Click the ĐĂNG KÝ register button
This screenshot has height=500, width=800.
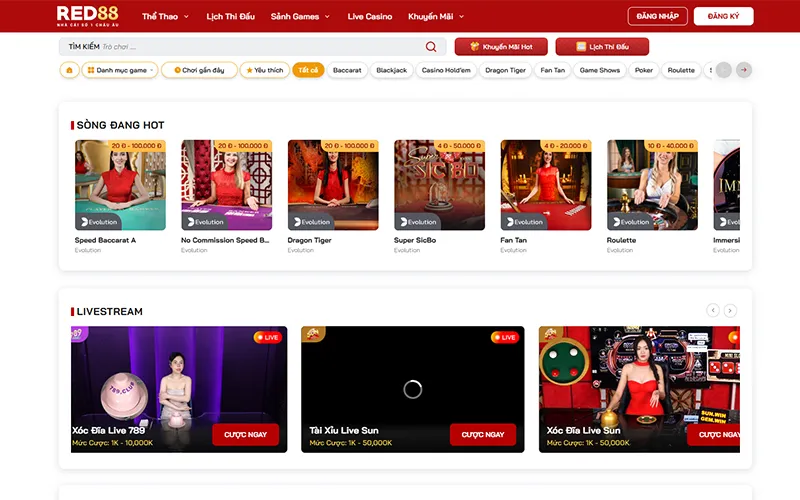click(x=723, y=16)
